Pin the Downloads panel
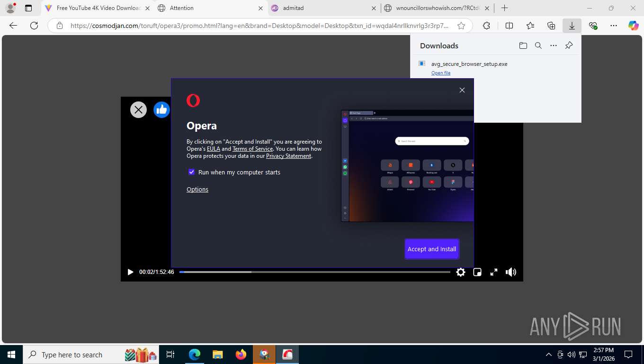This screenshot has height=364, width=644. (569, 45)
